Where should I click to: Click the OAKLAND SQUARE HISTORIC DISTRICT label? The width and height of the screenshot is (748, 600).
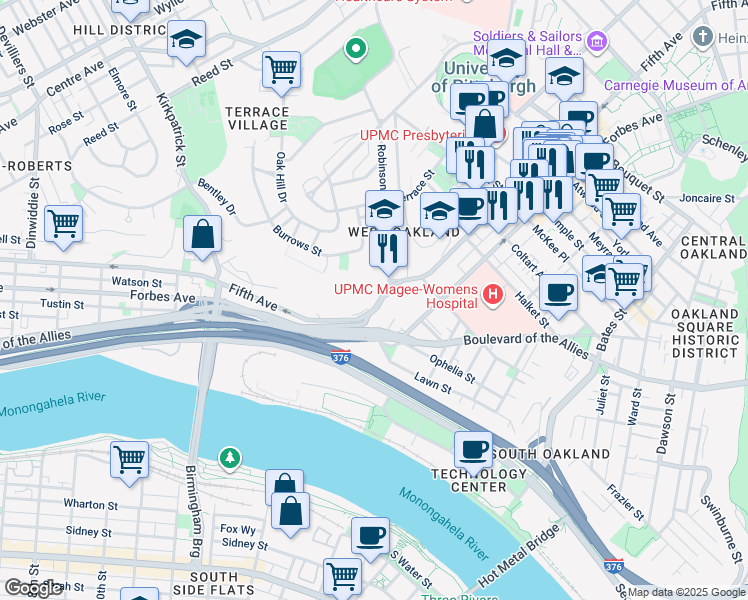[705, 333]
